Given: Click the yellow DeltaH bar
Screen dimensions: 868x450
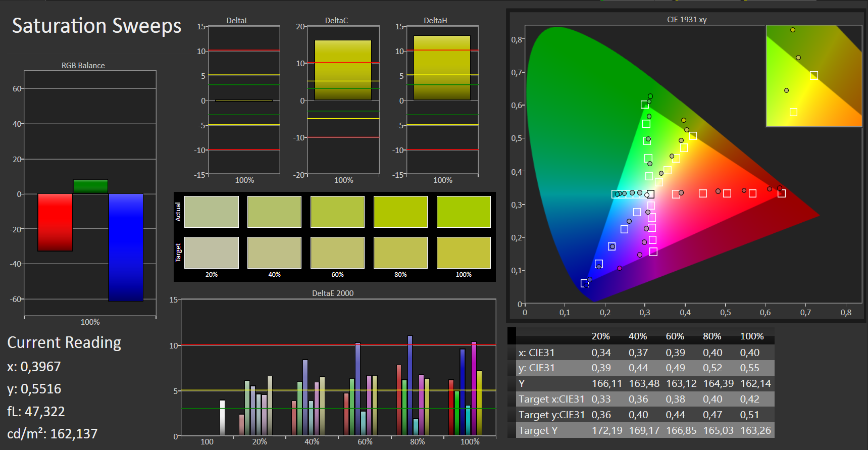Looking at the screenshot, I should 442,68.
